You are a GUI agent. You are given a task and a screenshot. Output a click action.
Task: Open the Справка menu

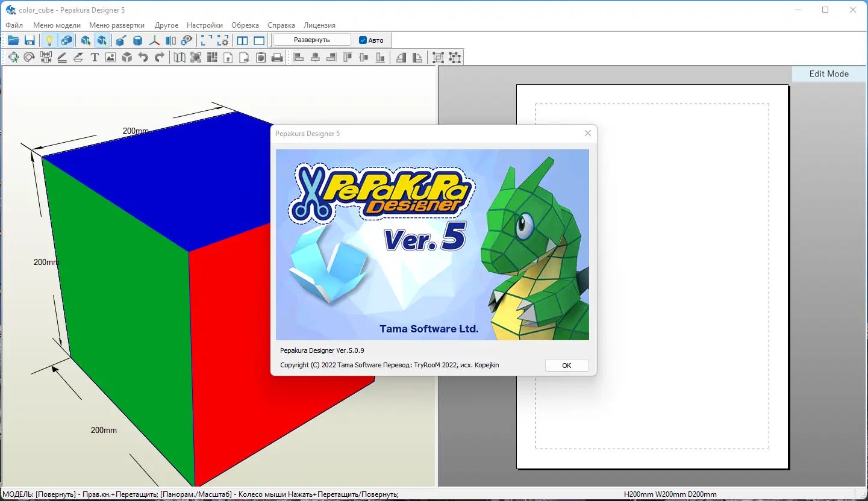pos(281,25)
